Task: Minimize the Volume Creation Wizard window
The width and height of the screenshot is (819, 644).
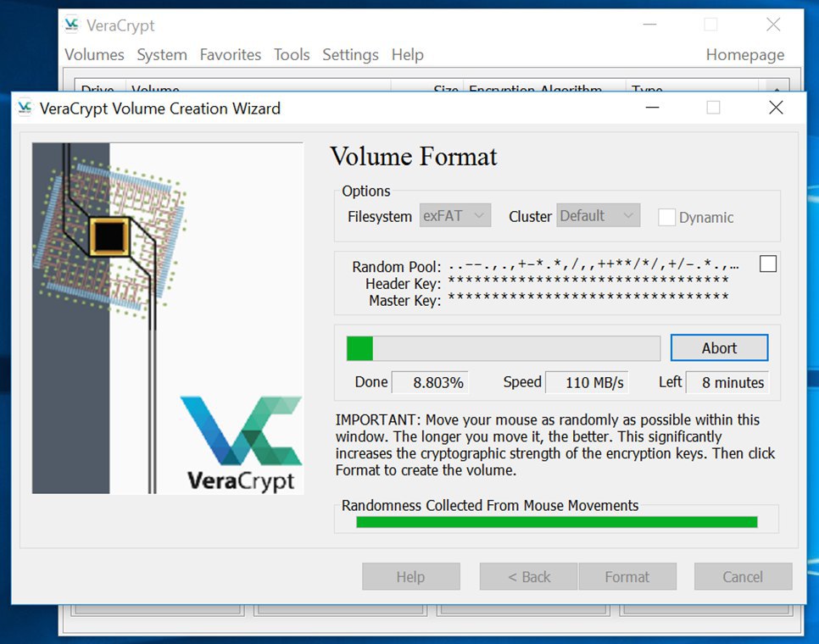Action: 652,108
